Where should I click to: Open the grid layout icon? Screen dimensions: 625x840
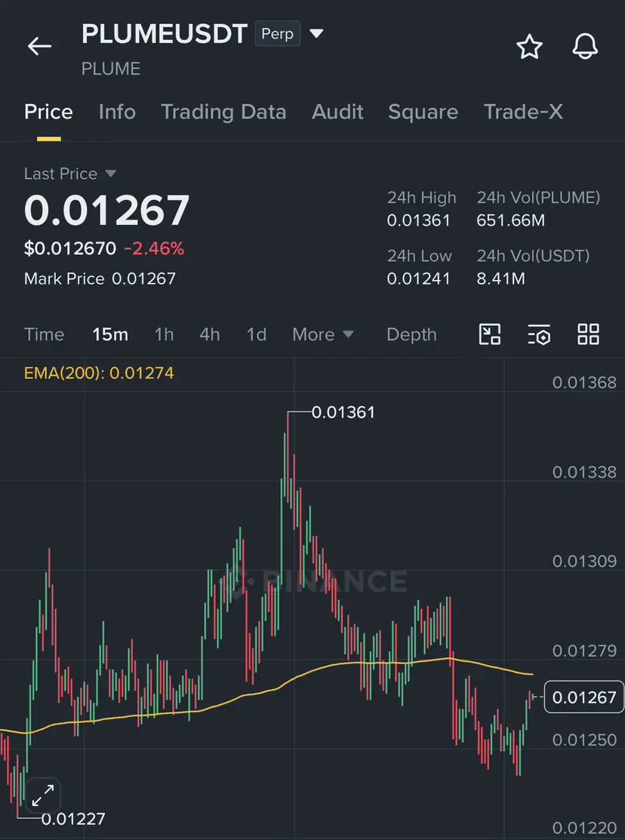click(x=588, y=334)
